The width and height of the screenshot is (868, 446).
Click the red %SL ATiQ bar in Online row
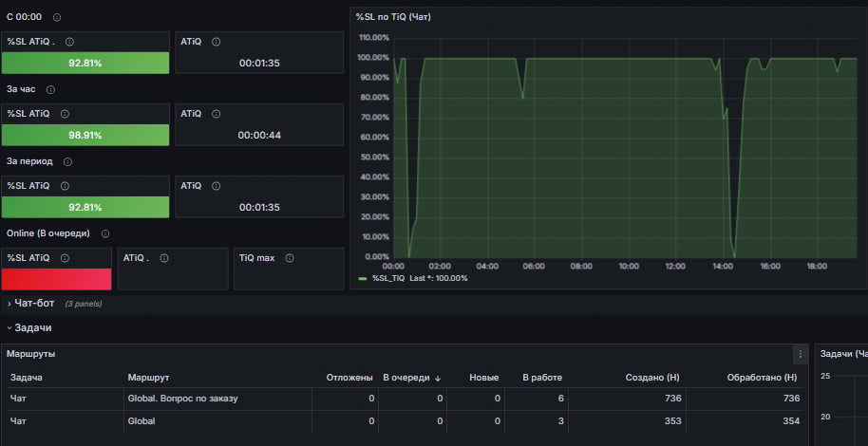tap(56, 279)
